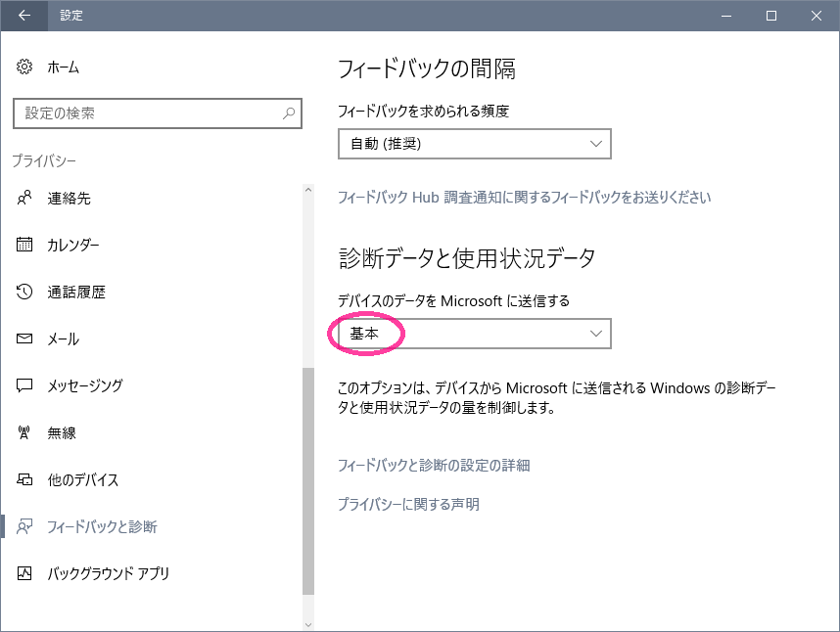840x632 pixels.
Task: Click the バックグラウンド アプリ chart icon
Action: tap(24, 573)
